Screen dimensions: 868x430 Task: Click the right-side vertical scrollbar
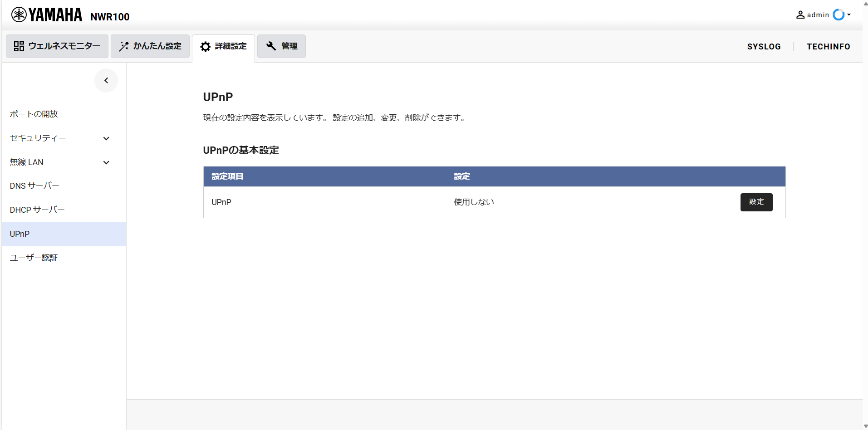pos(864,215)
